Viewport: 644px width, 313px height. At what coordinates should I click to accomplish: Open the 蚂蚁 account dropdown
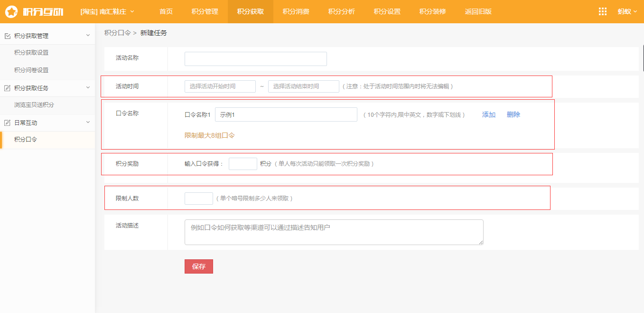pos(627,11)
